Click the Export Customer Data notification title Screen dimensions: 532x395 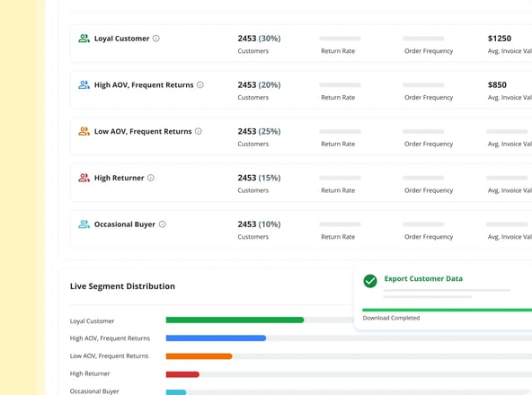pos(423,278)
